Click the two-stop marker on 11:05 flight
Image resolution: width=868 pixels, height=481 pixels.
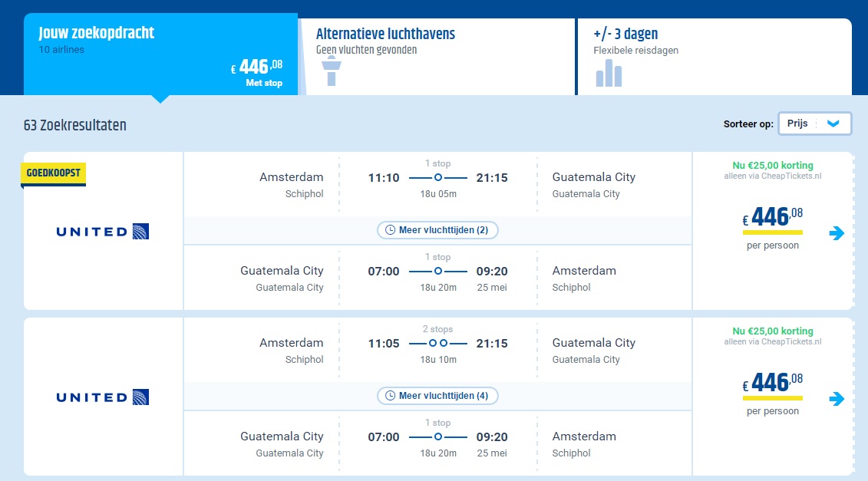coord(438,343)
